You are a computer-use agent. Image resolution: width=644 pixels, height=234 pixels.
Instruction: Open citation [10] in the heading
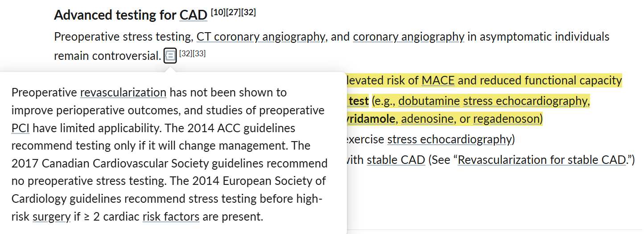point(218,13)
